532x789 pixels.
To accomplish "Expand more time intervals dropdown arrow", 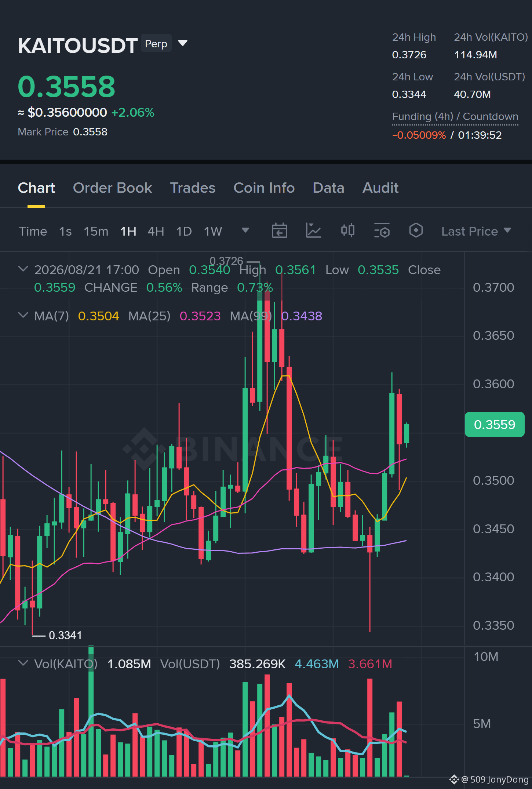I will click(245, 230).
